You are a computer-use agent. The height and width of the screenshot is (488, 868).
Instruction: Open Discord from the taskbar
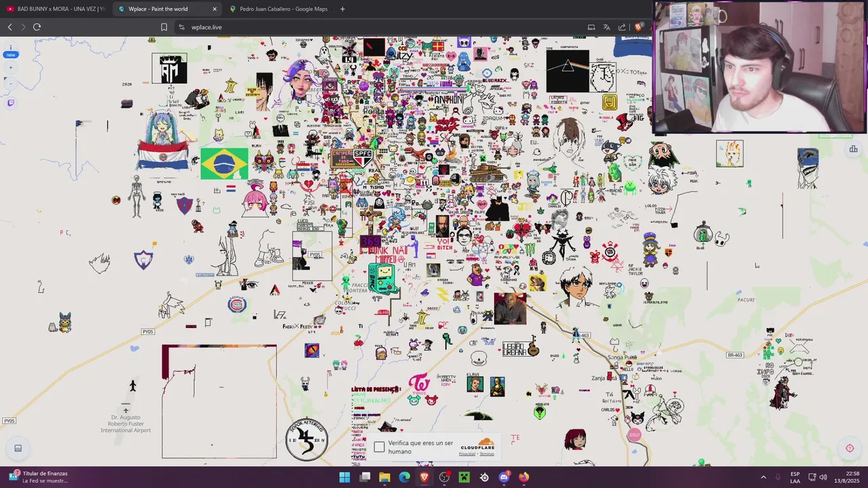[x=504, y=477]
